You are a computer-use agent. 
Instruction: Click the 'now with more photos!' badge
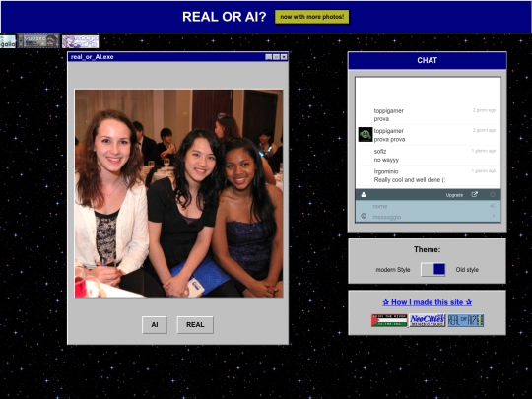[x=311, y=17]
